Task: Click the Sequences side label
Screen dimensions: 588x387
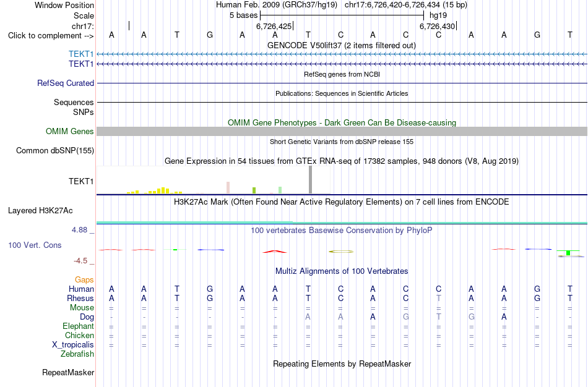Action: click(74, 102)
